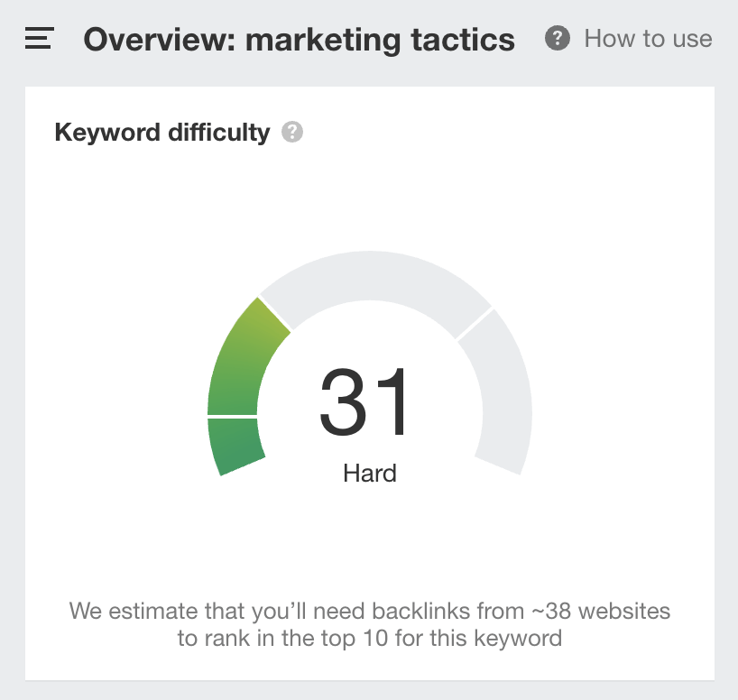Click the question mark icon beside How to use

click(558, 39)
